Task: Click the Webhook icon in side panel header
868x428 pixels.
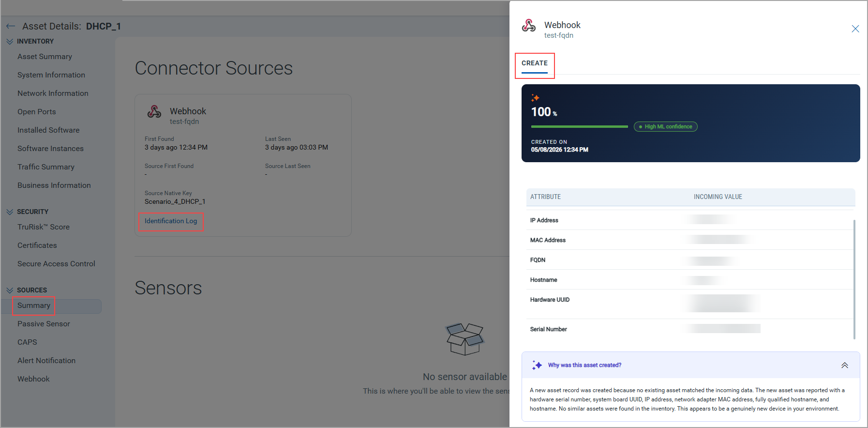Action: pos(529,26)
